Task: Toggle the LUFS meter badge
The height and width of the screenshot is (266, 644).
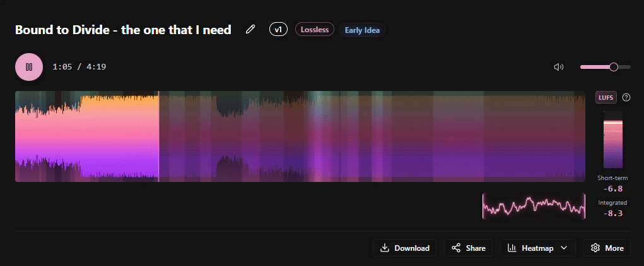Action: (606, 97)
